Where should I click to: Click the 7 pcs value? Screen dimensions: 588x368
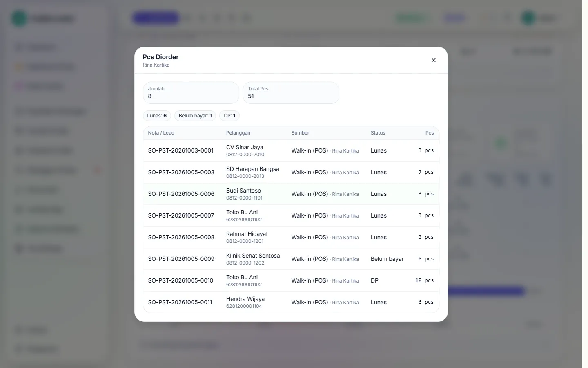click(426, 172)
